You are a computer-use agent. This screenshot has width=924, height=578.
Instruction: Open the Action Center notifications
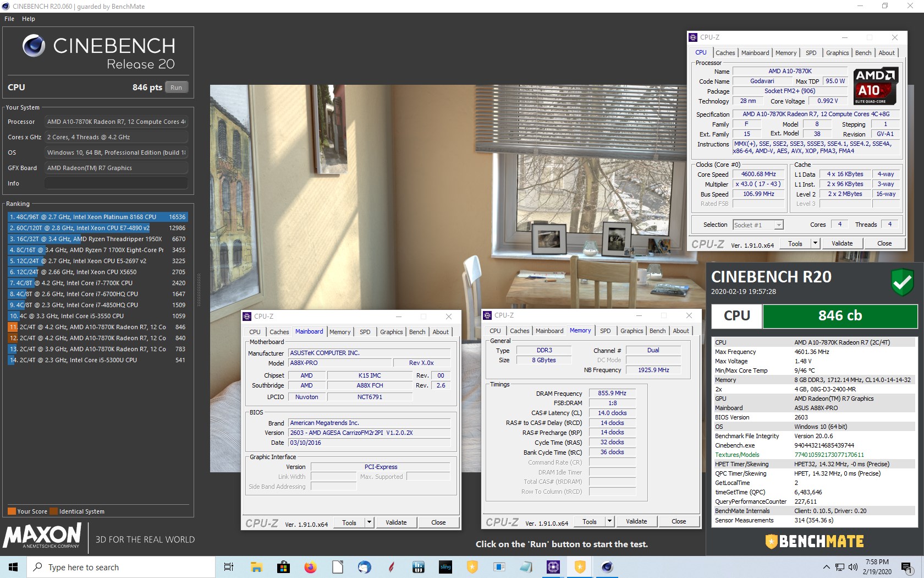[906, 567]
